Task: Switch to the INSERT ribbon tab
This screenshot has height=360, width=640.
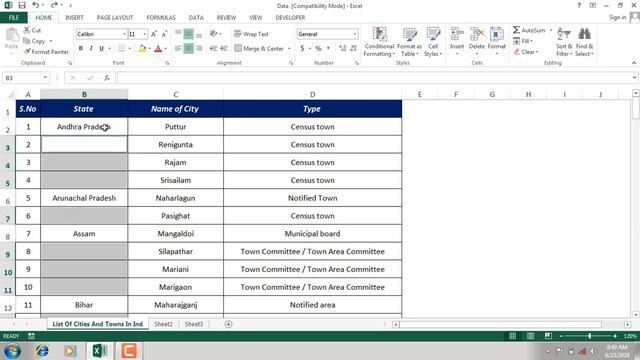Action: 74,18
